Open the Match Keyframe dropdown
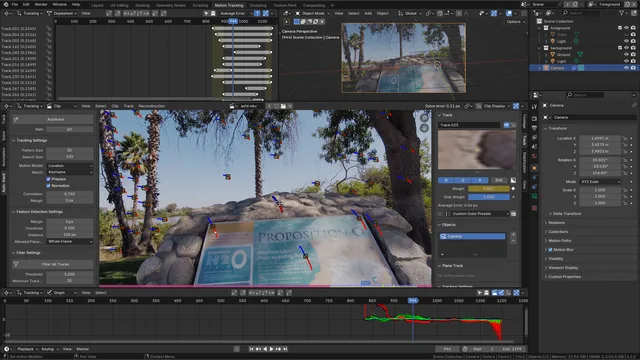This screenshot has height=360, width=640. 70,172
